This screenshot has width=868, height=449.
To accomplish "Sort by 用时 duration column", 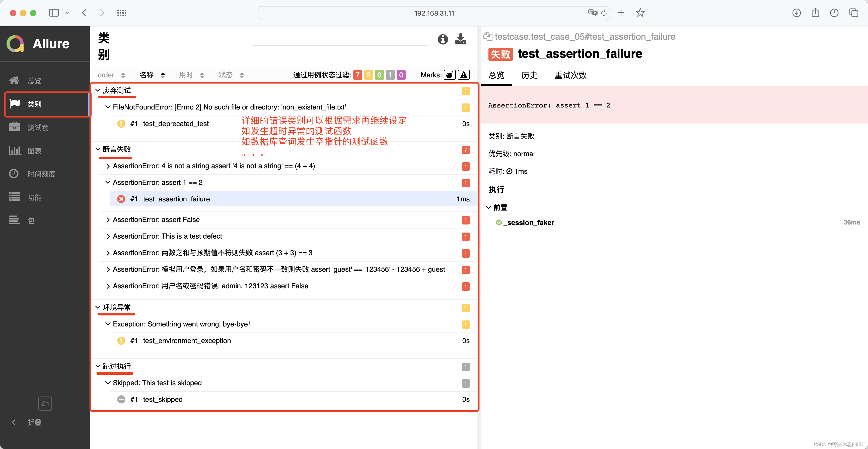I will pyautogui.click(x=192, y=75).
